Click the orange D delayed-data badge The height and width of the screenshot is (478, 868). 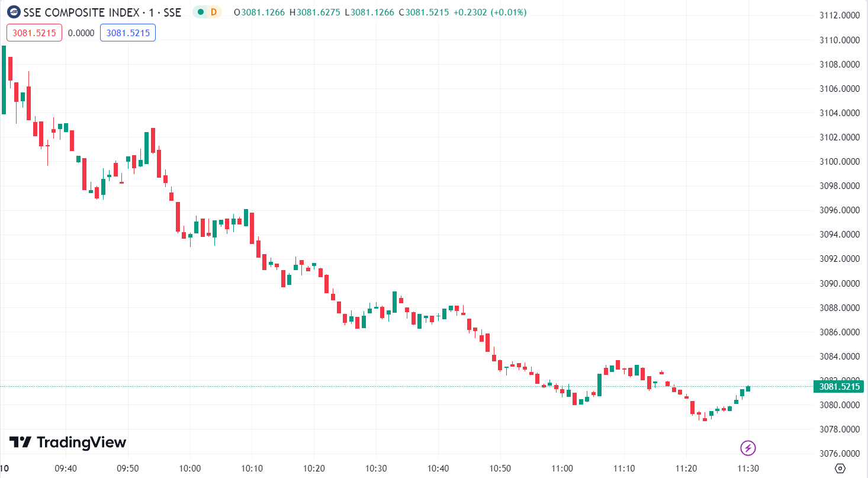214,12
